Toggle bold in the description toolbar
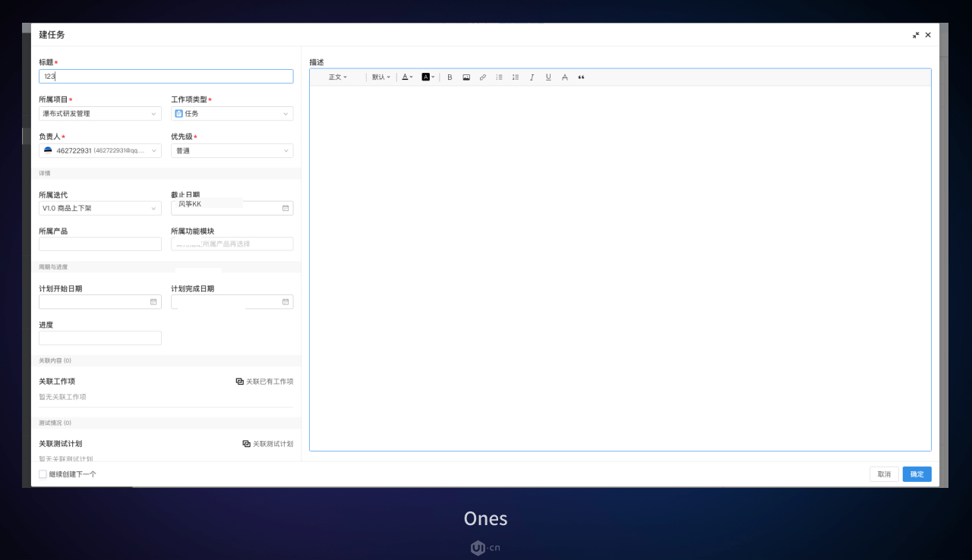972x560 pixels. (450, 77)
